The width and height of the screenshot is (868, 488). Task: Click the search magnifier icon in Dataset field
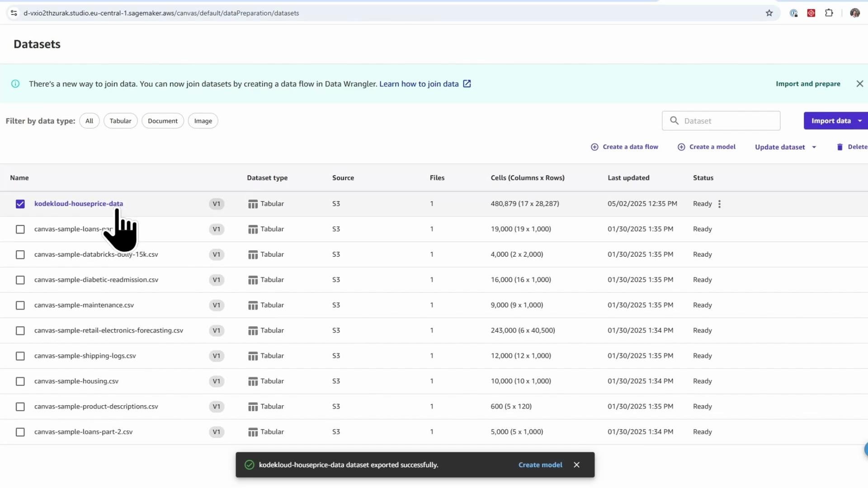(x=674, y=121)
